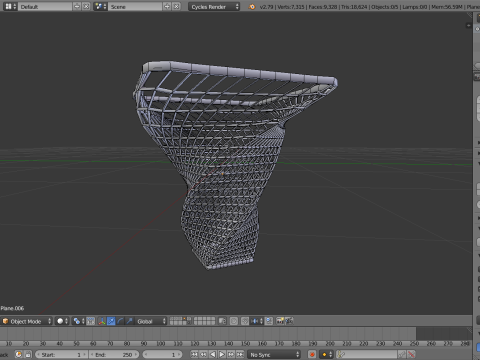Open the scene browser icon

point(100,6)
